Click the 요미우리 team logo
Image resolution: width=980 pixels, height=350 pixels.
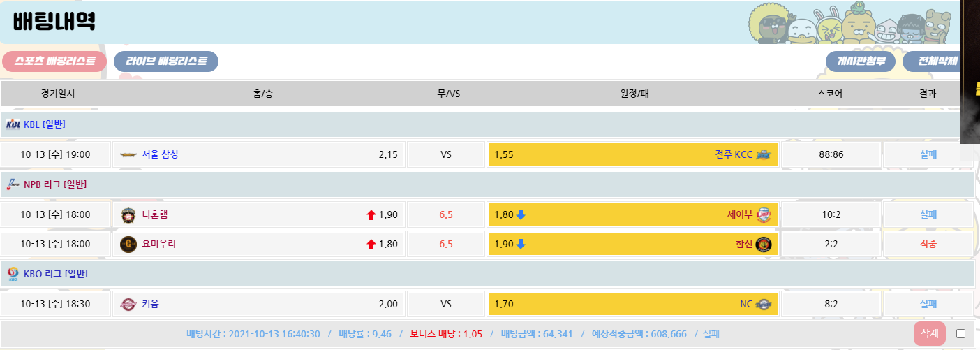(x=128, y=245)
